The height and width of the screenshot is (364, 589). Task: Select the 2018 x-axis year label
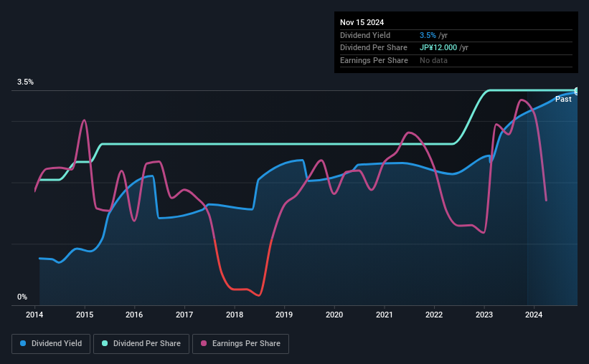pyautogui.click(x=235, y=315)
